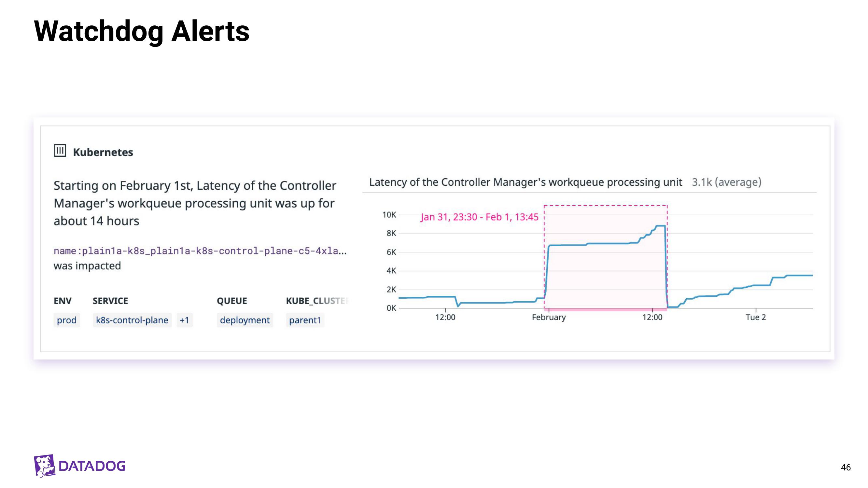
Task: Select the prod environment tag
Action: pos(67,320)
